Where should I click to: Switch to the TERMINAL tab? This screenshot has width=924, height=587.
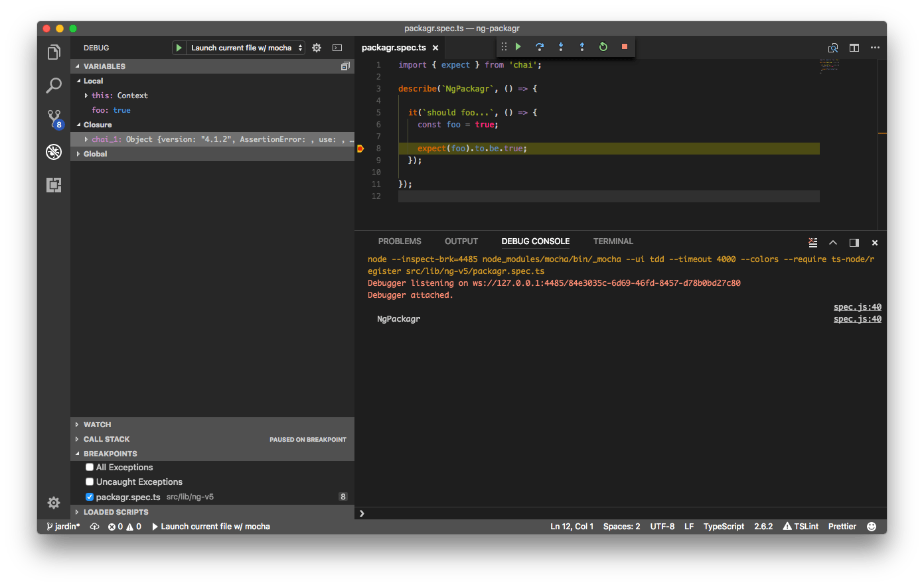[613, 241]
